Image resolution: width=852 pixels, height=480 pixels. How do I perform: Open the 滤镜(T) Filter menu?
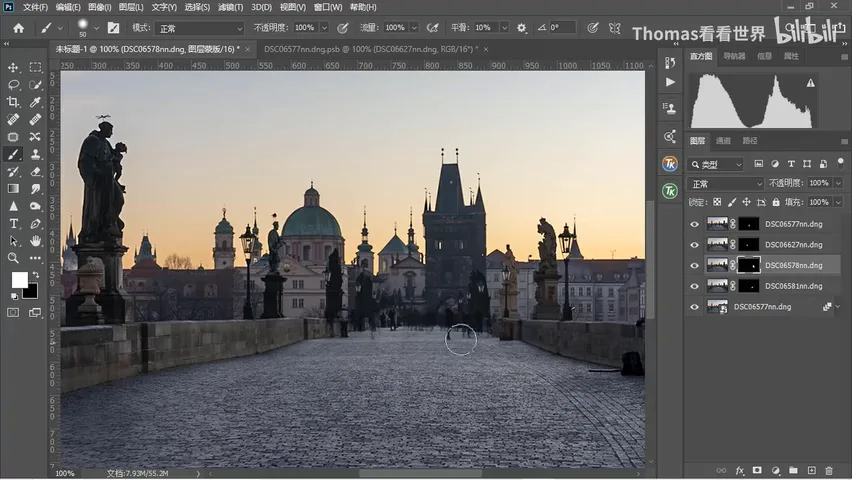[x=230, y=7]
